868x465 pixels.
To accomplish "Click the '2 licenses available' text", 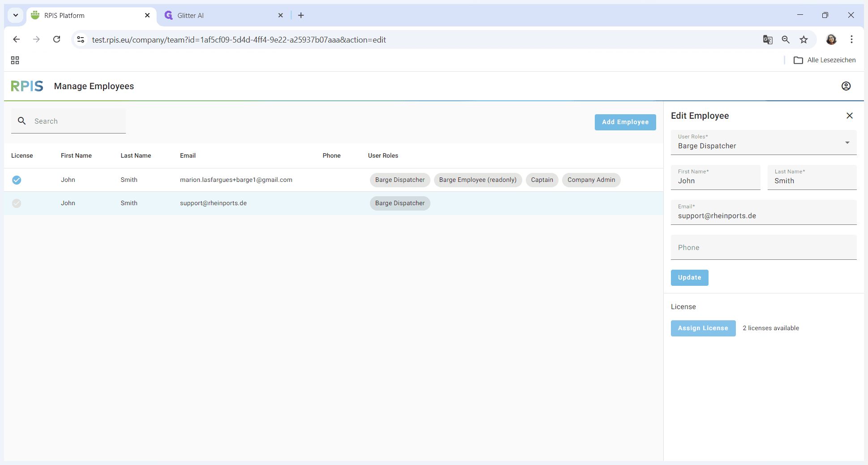I will point(771,328).
